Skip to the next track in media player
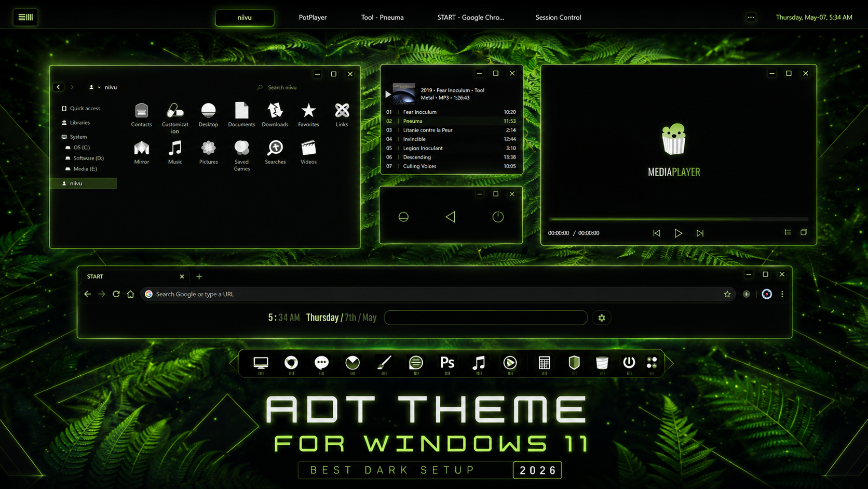 (x=700, y=233)
